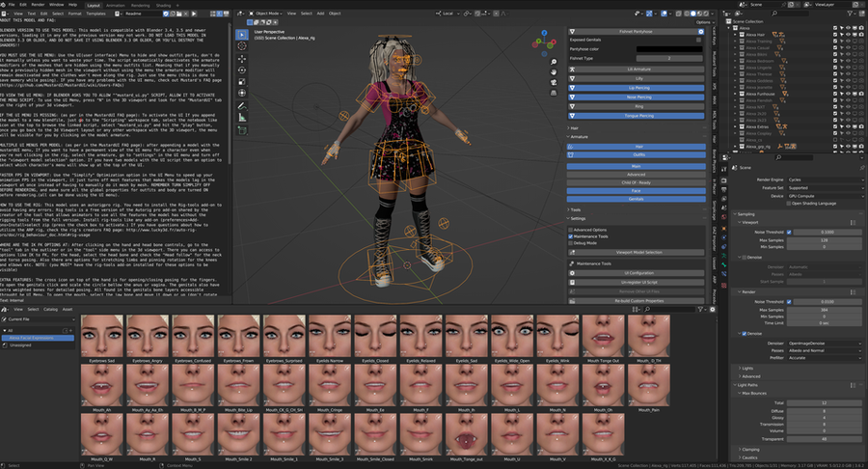Toggle the Child Of - Ready armature layer button

[636, 182]
